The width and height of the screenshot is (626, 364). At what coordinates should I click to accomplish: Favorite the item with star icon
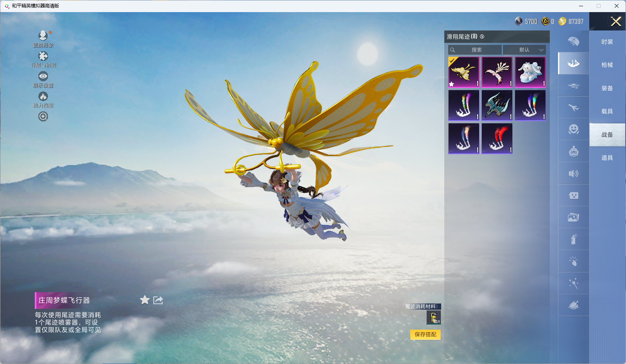click(x=145, y=300)
